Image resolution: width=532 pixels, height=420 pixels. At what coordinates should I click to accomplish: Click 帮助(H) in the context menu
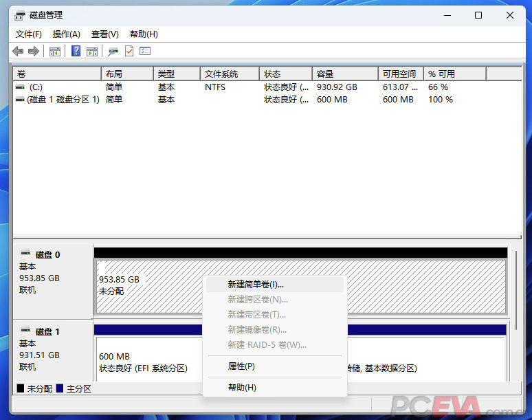(x=242, y=388)
